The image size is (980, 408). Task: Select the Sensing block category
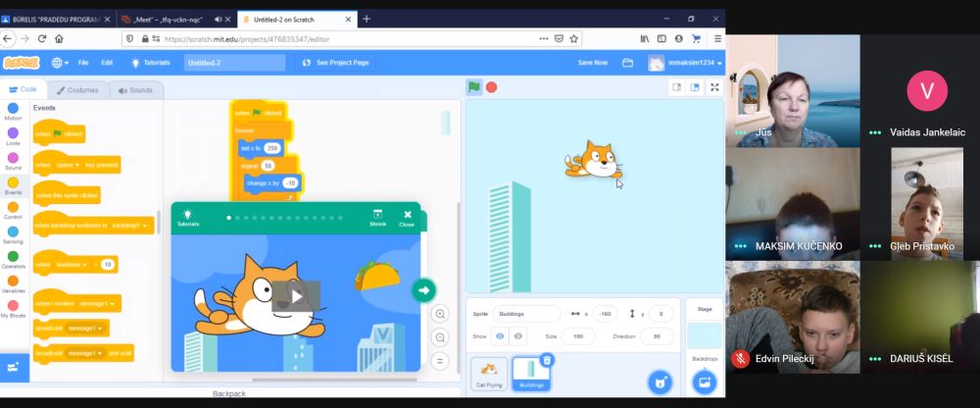coord(13,235)
